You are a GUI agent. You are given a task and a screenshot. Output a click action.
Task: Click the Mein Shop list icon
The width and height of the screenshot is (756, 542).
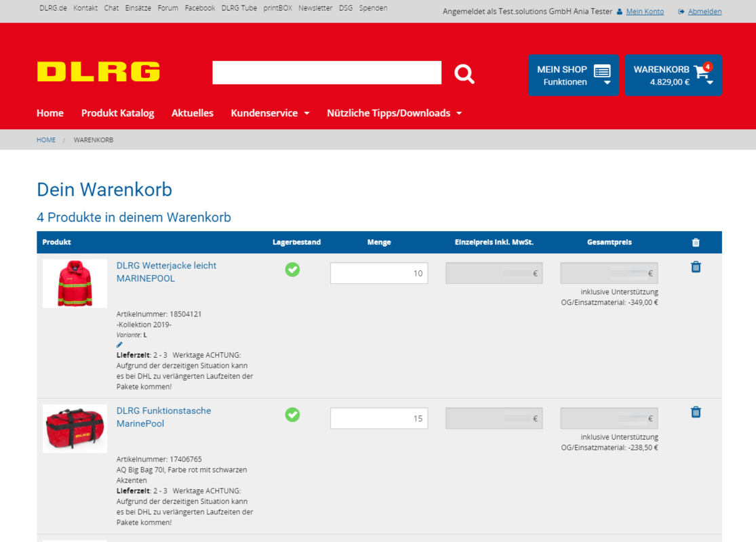tap(602, 71)
